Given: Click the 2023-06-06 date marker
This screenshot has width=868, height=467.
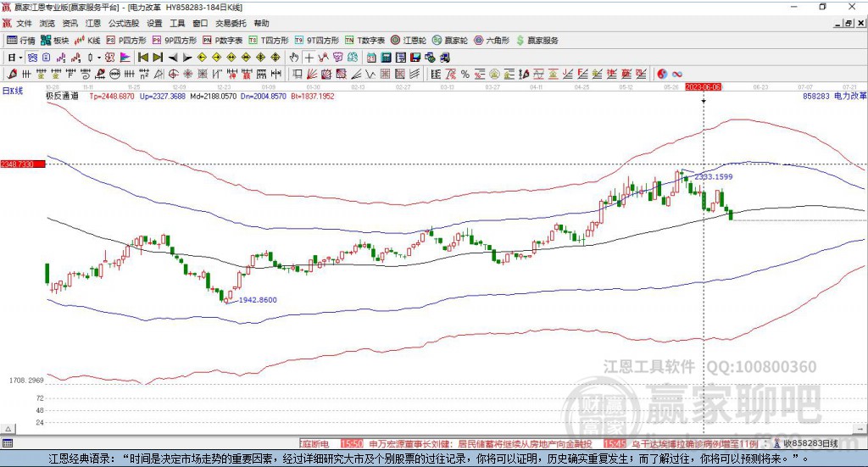Looking at the screenshot, I should 703,86.
